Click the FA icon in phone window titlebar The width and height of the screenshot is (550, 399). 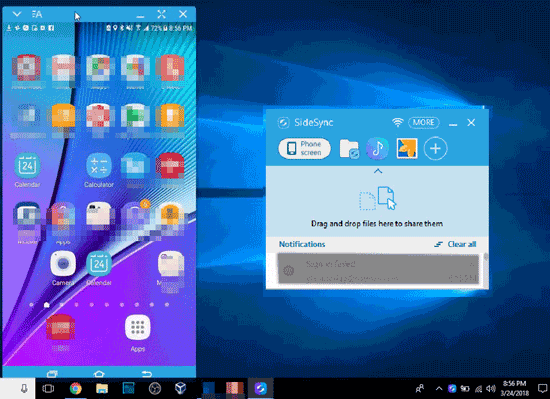(x=37, y=14)
